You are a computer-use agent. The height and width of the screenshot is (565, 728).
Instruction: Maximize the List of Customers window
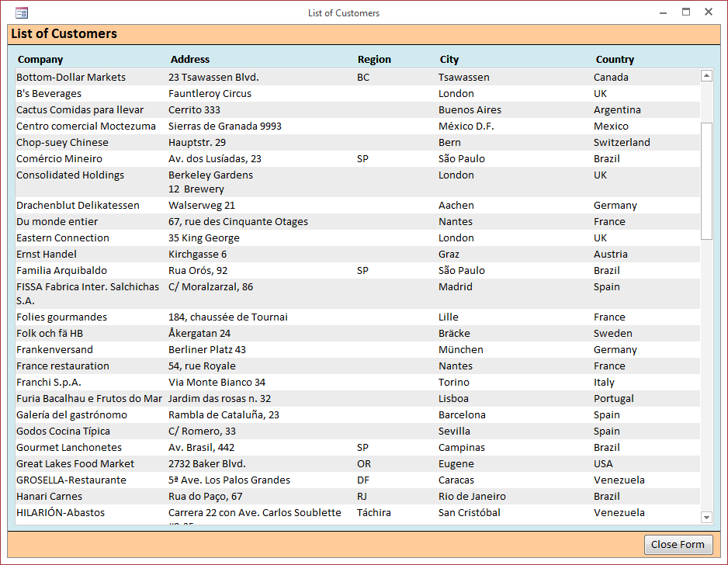point(686,12)
